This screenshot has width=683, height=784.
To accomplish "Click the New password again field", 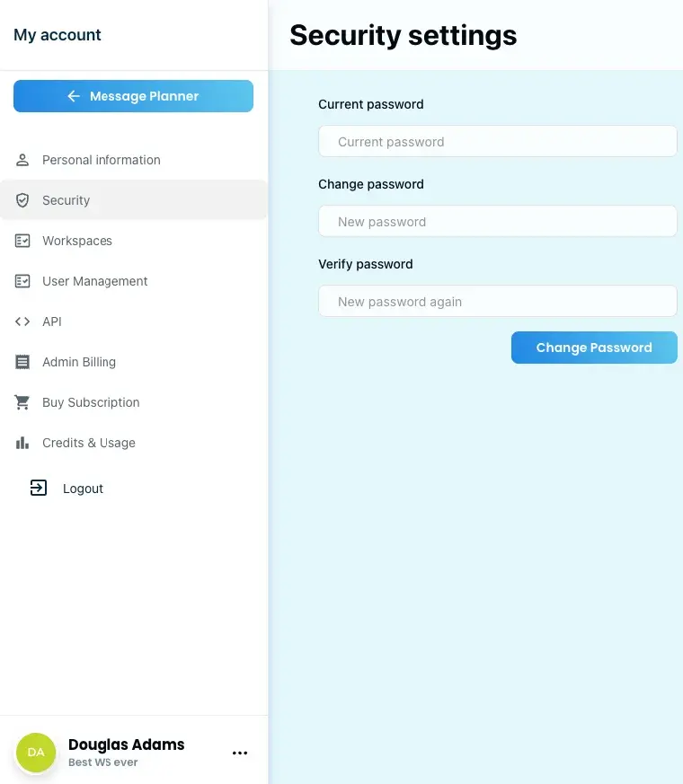I will point(497,301).
